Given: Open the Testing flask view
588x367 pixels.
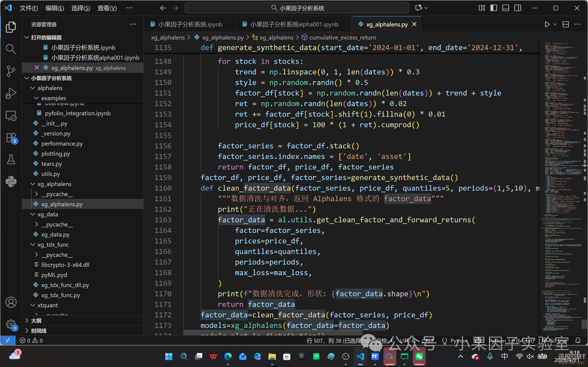Looking at the screenshot, I should [11, 159].
